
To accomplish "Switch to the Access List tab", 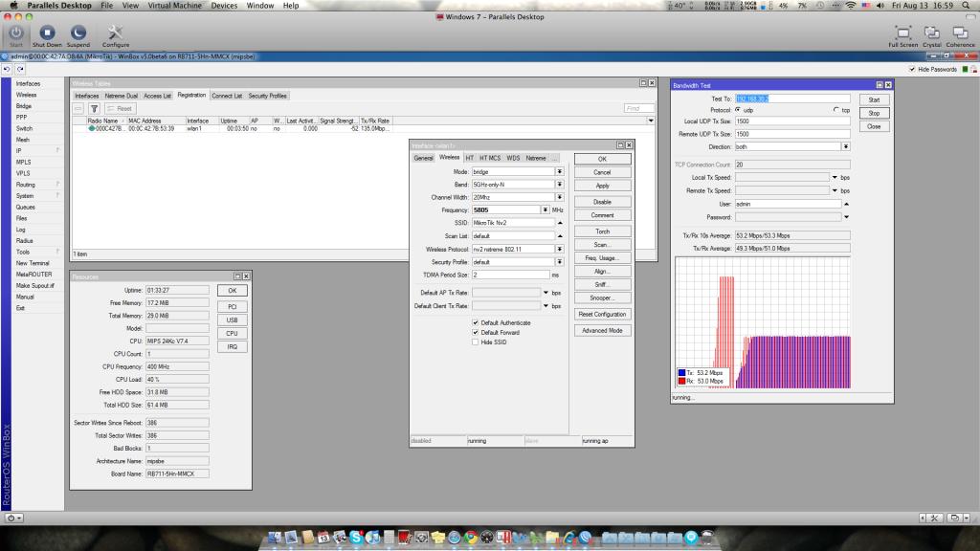I will (158, 96).
